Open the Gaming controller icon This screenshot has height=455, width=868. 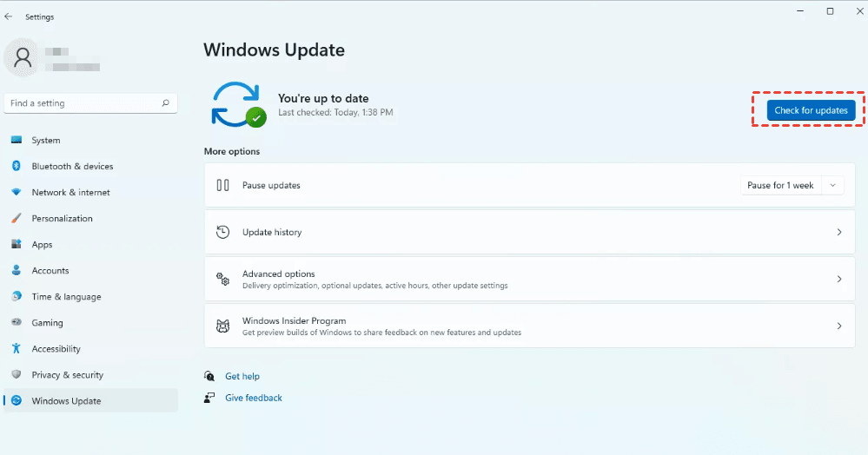pyautogui.click(x=16, y=322)
